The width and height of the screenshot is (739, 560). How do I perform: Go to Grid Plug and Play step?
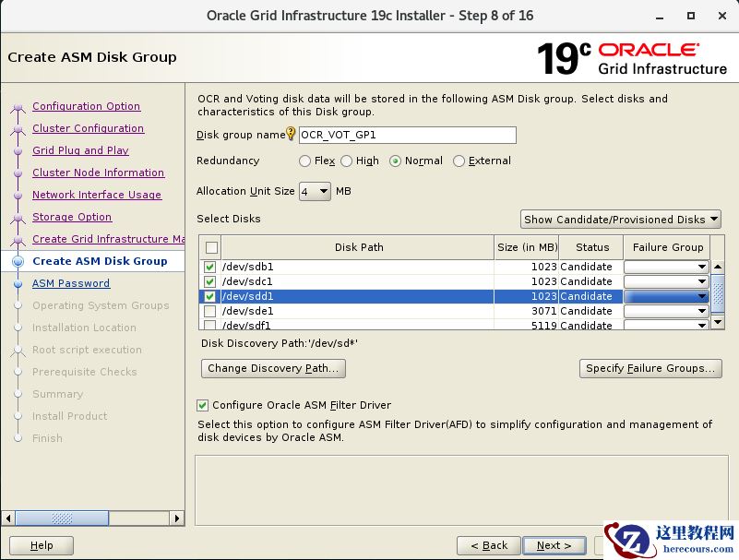click(80, 150)
